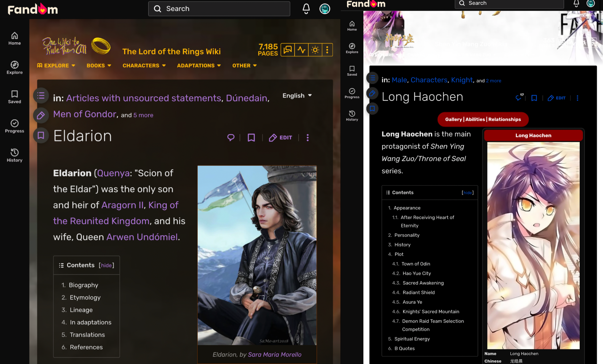Image resolution: width=603 pixels, height=364 pixels.
Task: Click the Fandom logo in the Lord of the Rings window
Action: [33, 9]
